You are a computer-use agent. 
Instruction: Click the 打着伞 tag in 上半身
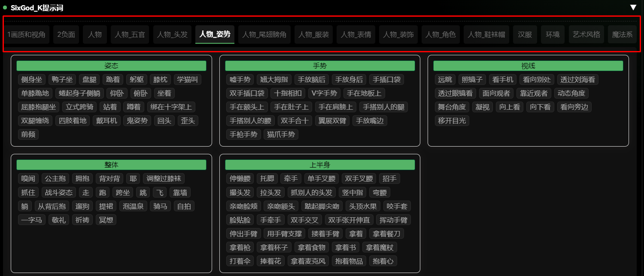pos(240,261)
